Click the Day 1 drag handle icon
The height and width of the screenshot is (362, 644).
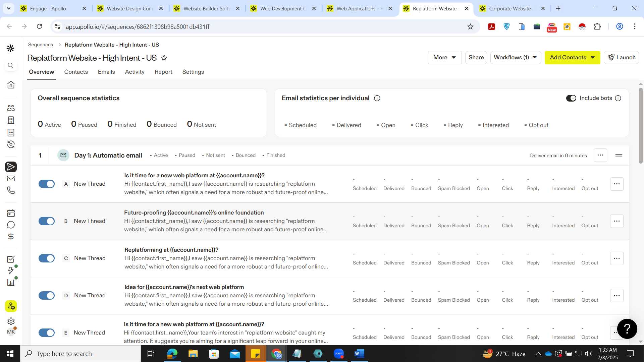(x=619, y=156)
